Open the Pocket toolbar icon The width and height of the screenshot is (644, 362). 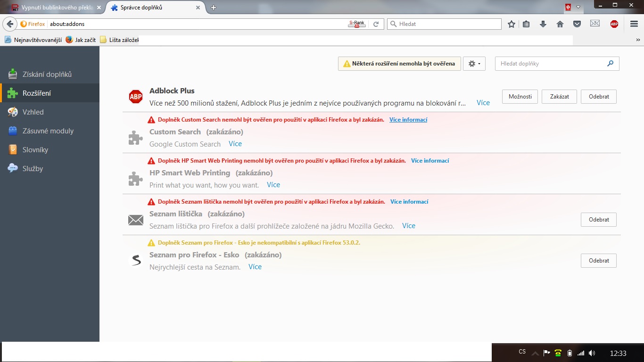(577, 24)
